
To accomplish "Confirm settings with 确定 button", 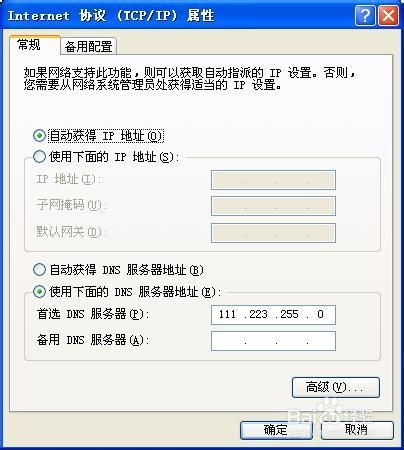I will click(x=276, y=430).
